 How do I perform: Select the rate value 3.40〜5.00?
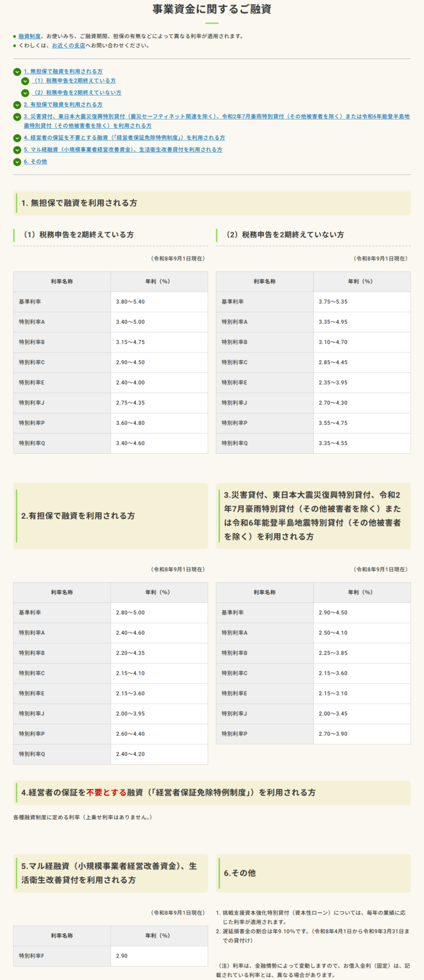130,322
